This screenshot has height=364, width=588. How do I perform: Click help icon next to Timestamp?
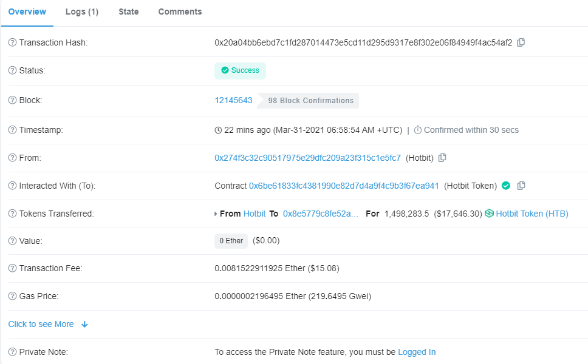[12, 130]
